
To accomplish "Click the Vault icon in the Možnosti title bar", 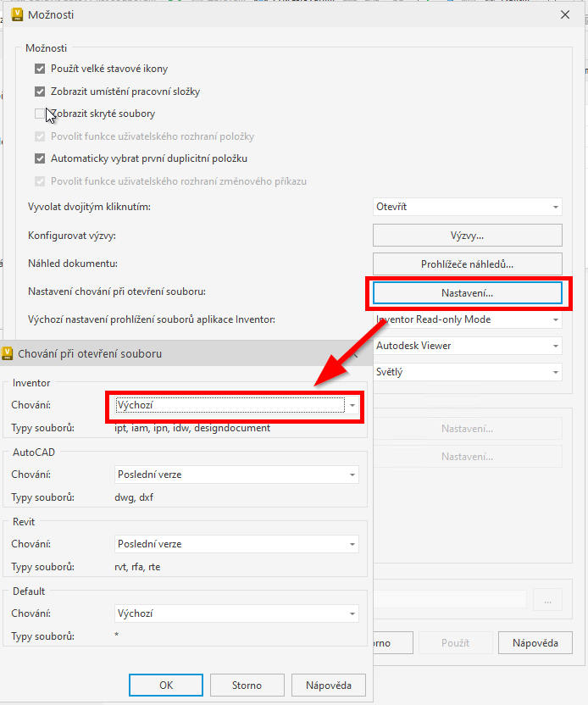I will [x=18, y=14].
